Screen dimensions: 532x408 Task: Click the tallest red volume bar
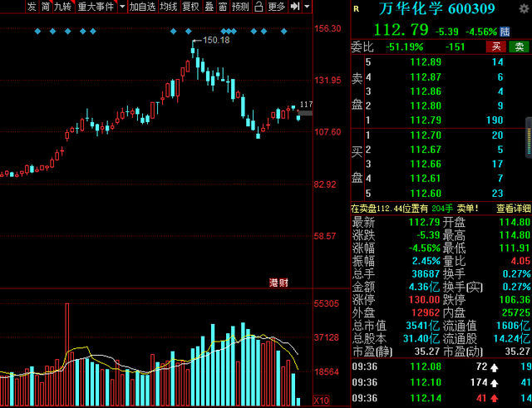point(66,355)
